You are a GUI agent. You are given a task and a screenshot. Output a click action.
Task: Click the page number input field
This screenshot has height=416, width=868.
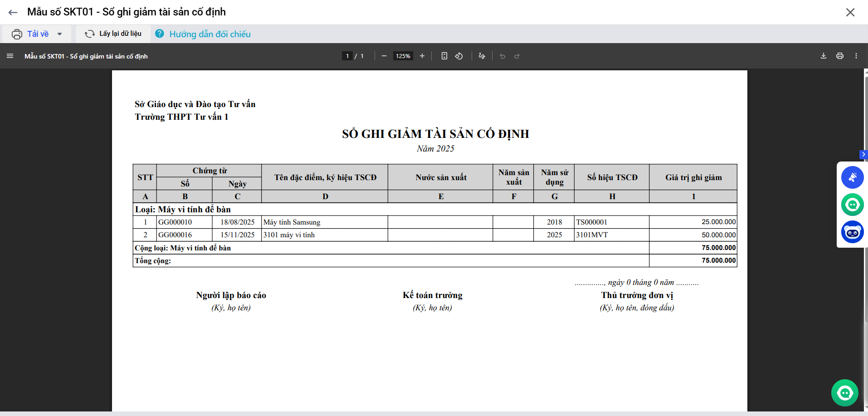347,56
